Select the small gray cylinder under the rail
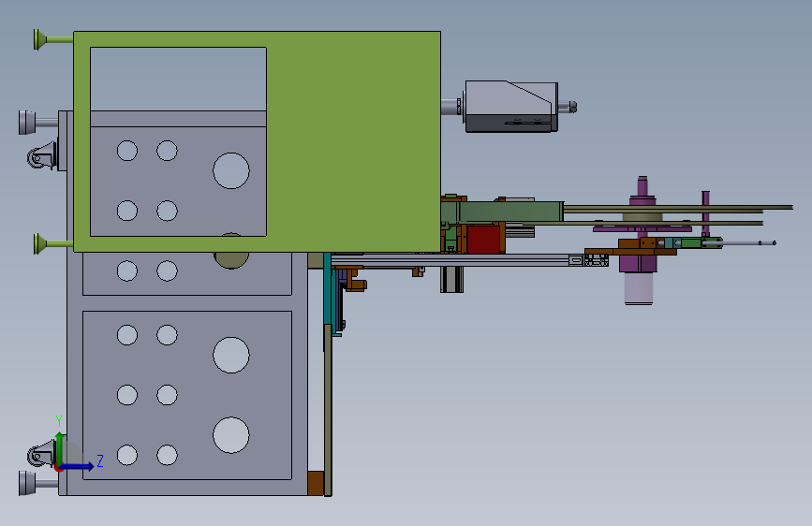812x526 pixels. [x=451, y=279]
